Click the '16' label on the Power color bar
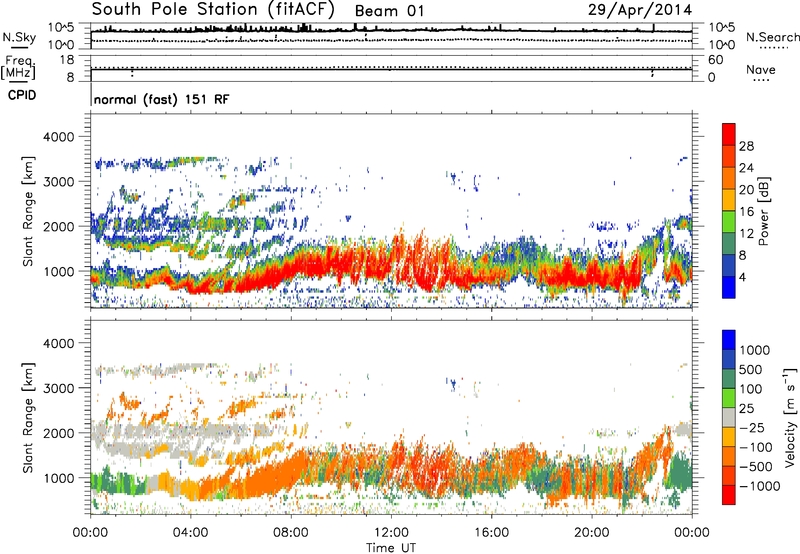Image resolution: width=800 pixels, height=554 pixels. click(746, 212)
